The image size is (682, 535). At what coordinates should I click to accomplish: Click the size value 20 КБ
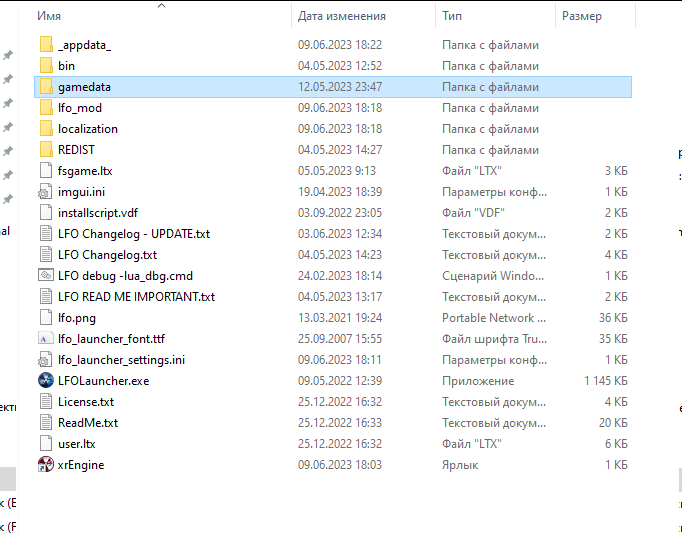[613, 423]
